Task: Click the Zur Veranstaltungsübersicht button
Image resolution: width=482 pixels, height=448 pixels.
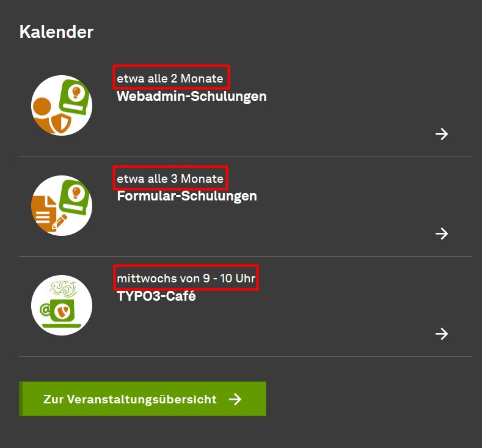Action: 142,399
